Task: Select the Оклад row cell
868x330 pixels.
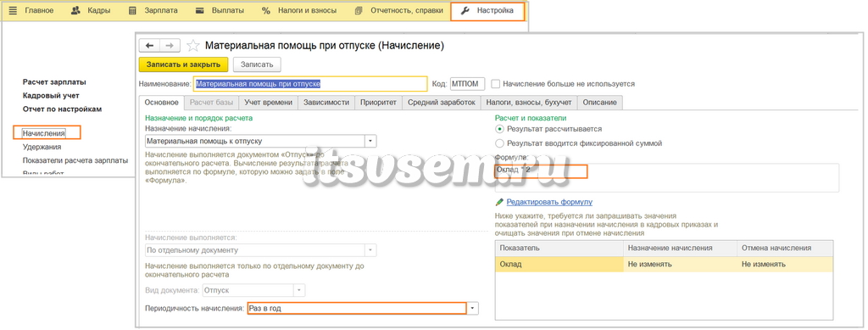Action: click(559, 264)
